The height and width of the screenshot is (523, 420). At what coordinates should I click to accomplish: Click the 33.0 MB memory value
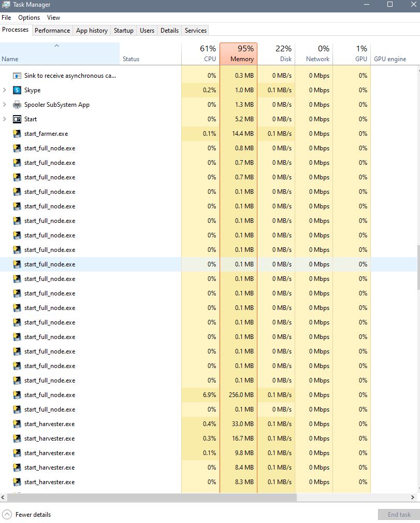(243, 424)
